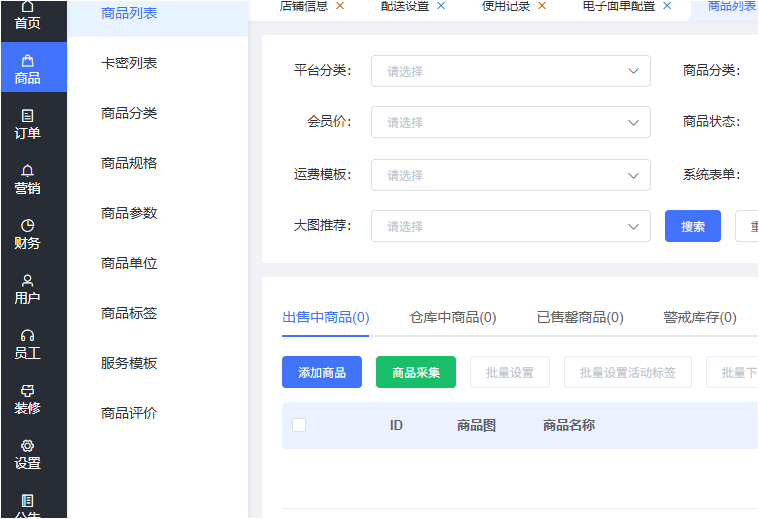Click the 运费模板 chevron arrow

(633, 175)
